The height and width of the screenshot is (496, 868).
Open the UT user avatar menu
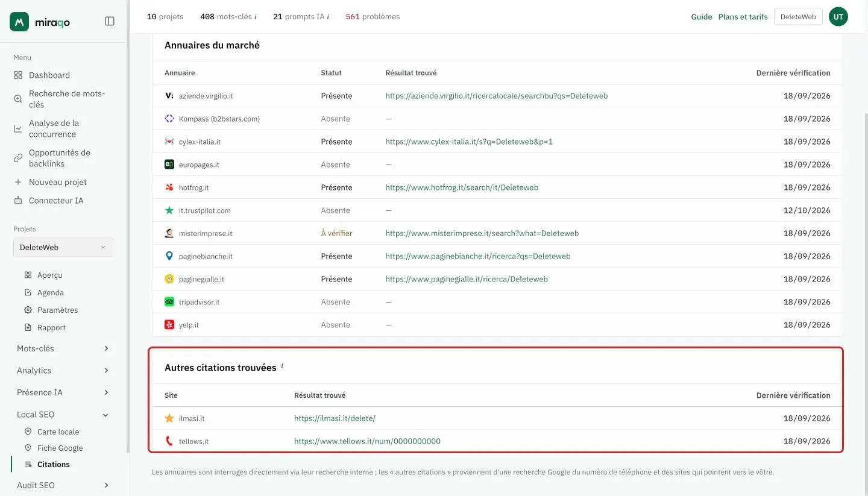pos(838,17)
